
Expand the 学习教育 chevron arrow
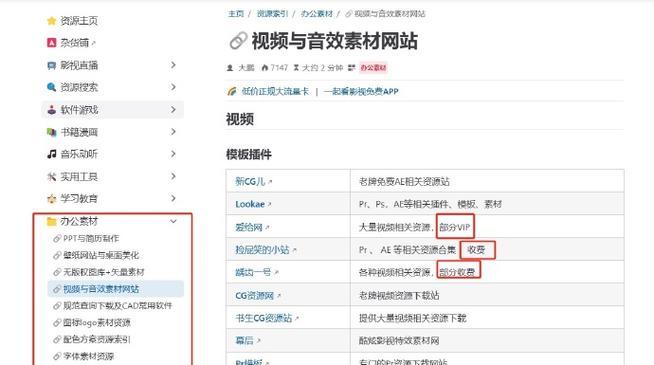[173, 198]
